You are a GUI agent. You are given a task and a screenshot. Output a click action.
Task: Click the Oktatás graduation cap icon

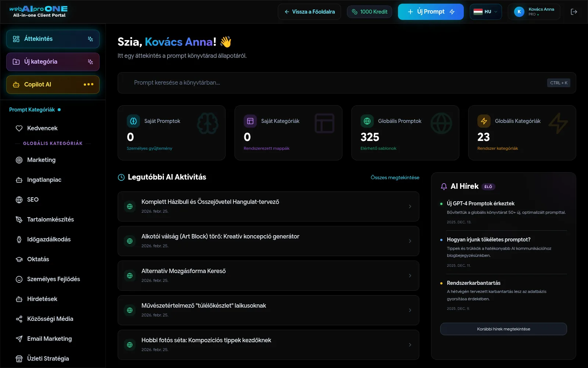(x=19, y=259)
